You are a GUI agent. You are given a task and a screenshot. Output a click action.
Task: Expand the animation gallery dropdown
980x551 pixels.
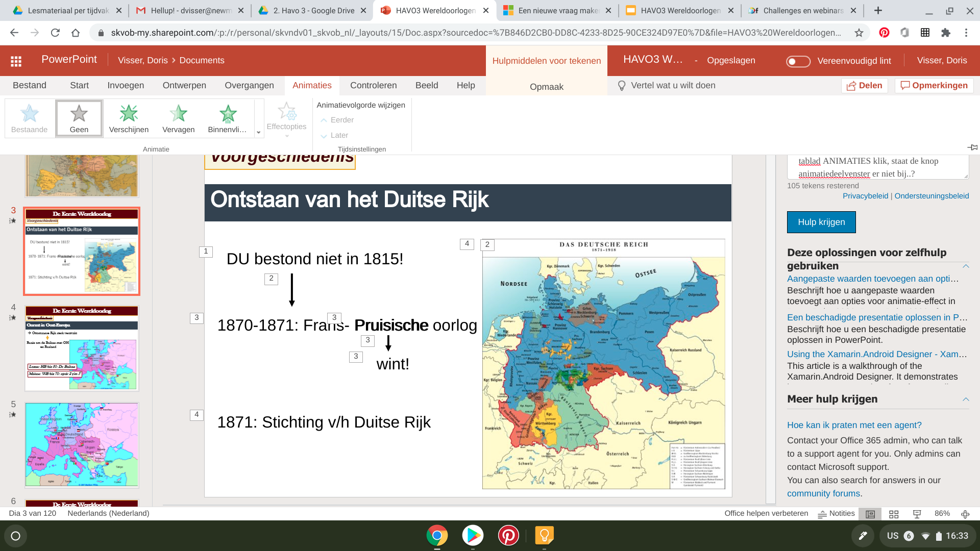pyautogui.click(x=259, y=132)
